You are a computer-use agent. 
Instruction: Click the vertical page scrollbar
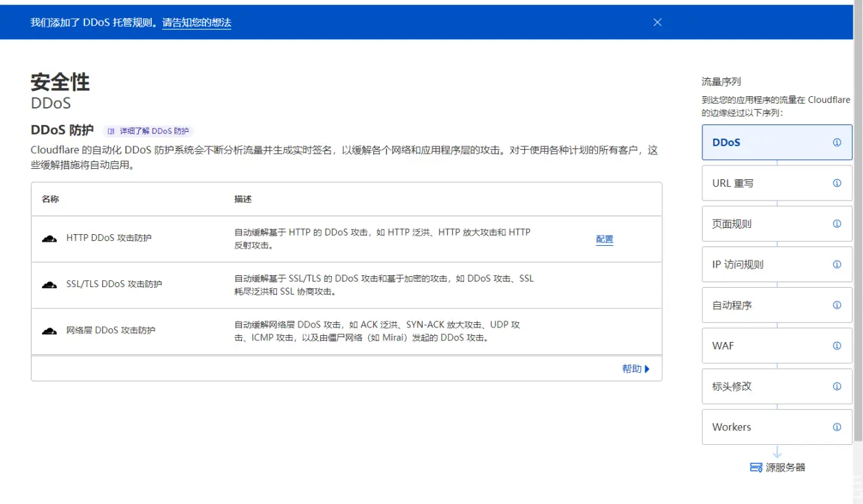tap(858, 220)
